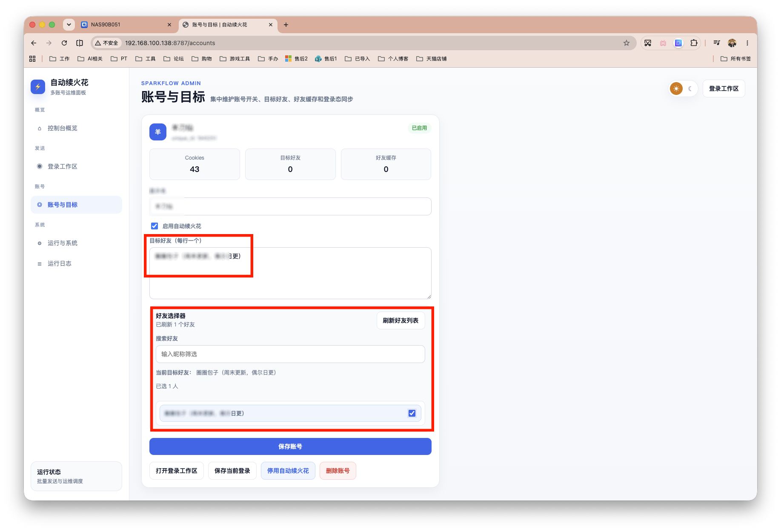The width and height of the screenshot is (781, 532).
Task: Click the 保存账号 button
Action: [290, 446]
